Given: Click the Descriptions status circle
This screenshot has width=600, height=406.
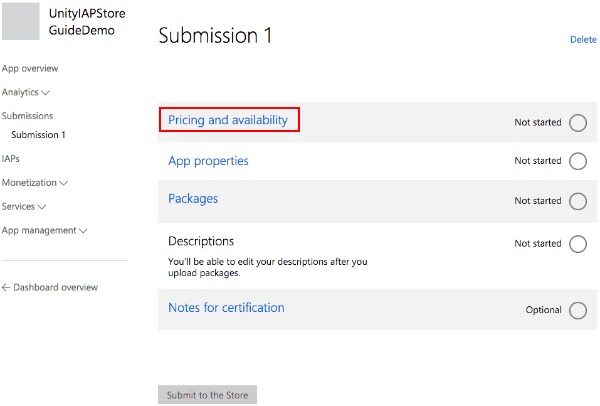Looking at the screenshot, I should tap(577, 244).
